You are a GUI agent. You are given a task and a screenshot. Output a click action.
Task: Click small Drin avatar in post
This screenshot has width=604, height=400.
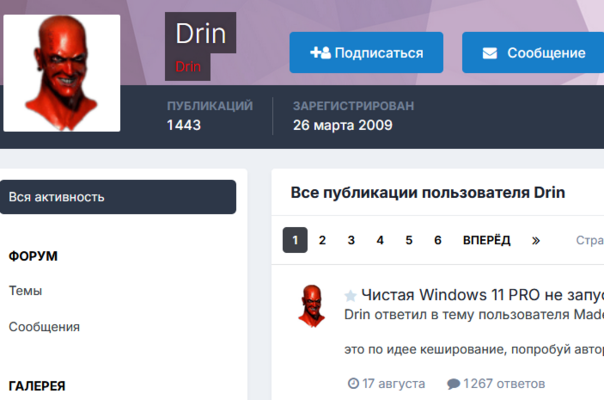(x=311, y=305)
